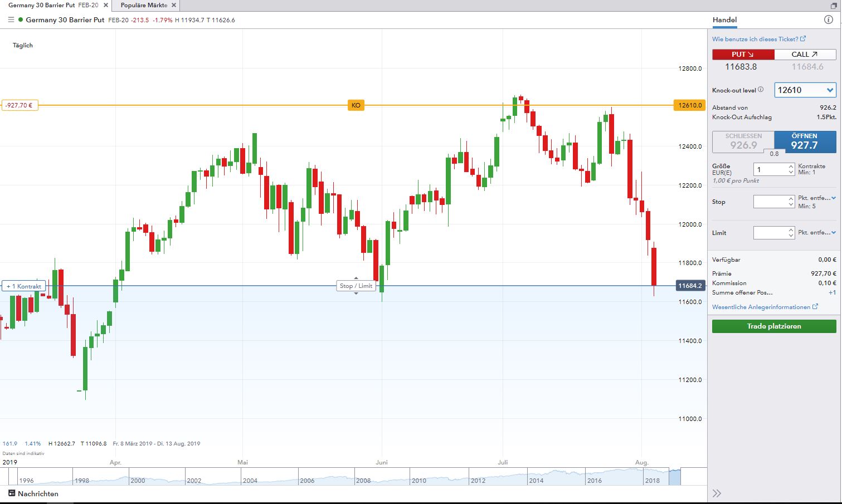Open the Knock-out level dropdown

805,90
